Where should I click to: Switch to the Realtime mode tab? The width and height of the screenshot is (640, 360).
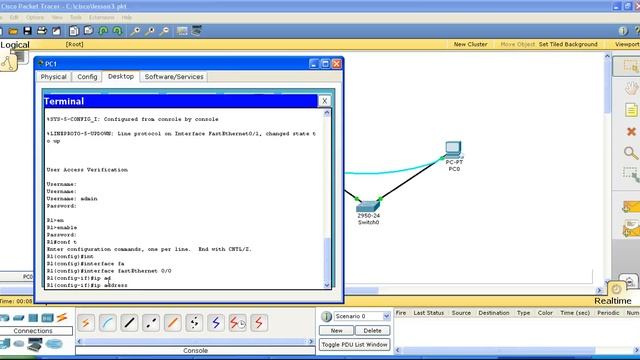tap(612, 301)
